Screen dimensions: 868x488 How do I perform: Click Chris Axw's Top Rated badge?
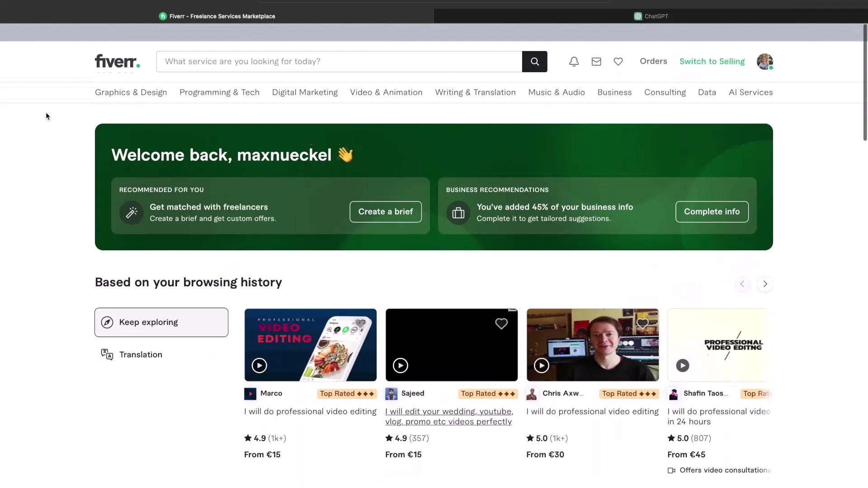[x=629, y=394]
